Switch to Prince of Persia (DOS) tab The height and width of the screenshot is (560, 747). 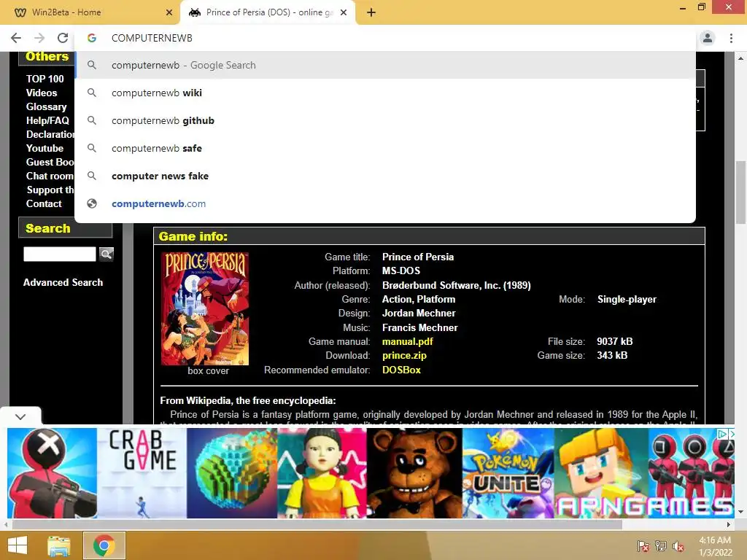coord(268,12)
